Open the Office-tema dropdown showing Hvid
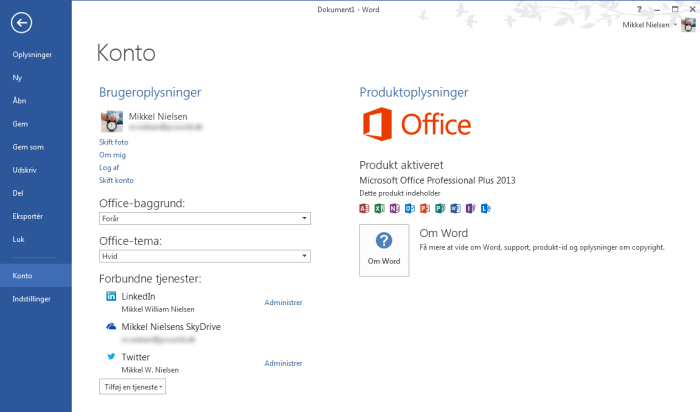This screenshot has height=412, width=700. [204, 256]
